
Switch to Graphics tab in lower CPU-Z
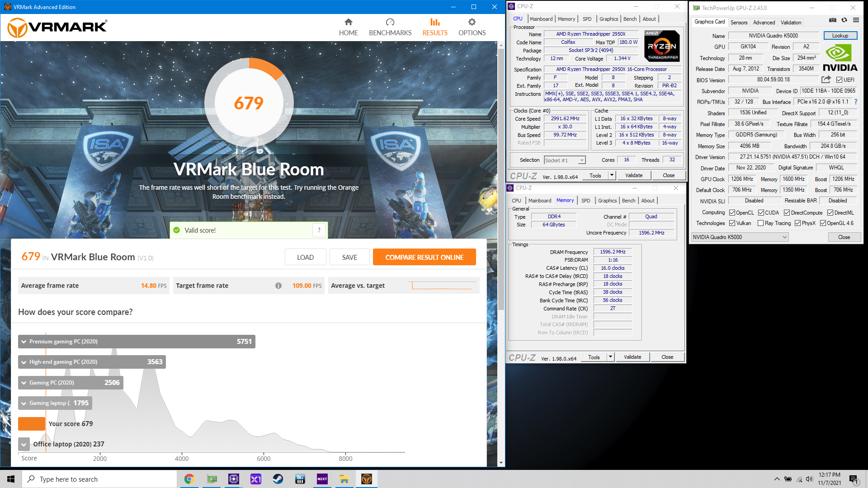click(607, 201)
